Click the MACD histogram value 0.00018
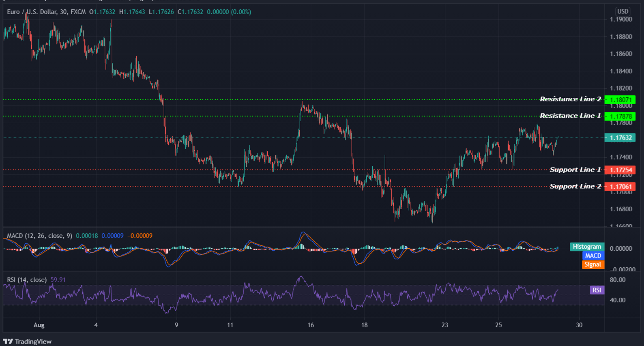 (87, 236)
